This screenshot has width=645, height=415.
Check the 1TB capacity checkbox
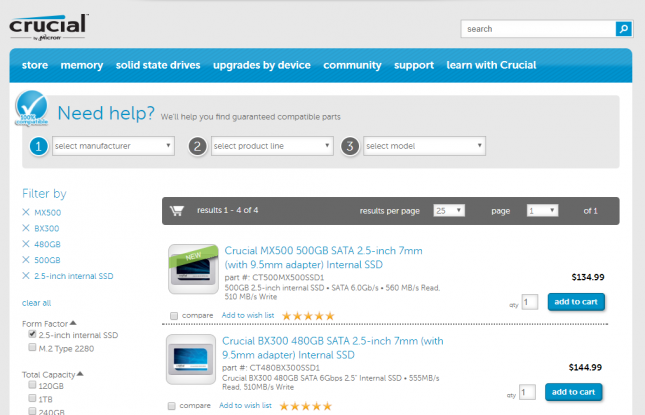(x=32, y=398)
